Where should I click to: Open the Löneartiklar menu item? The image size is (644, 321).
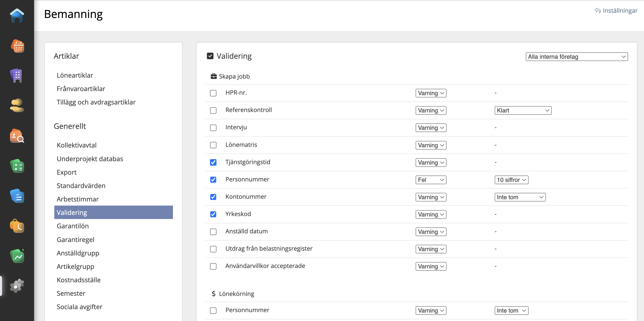[75, 75]
